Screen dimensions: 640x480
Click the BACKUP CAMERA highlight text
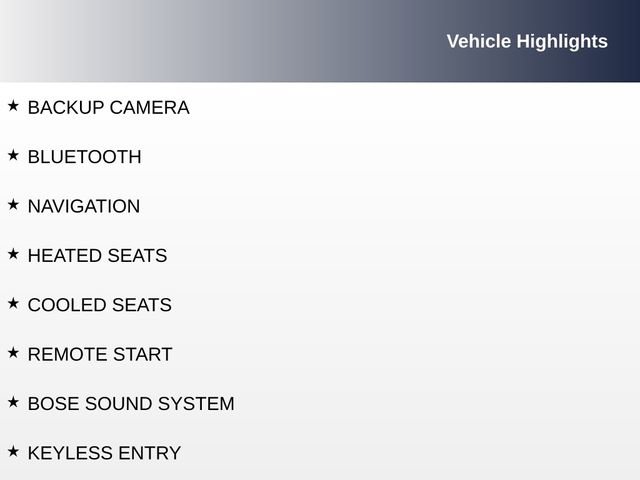coord(108,108)
